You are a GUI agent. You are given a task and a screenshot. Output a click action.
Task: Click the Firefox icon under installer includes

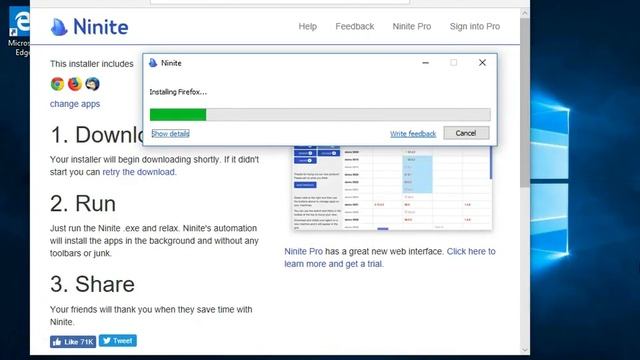pyautogui.click(x=75, y=84)
